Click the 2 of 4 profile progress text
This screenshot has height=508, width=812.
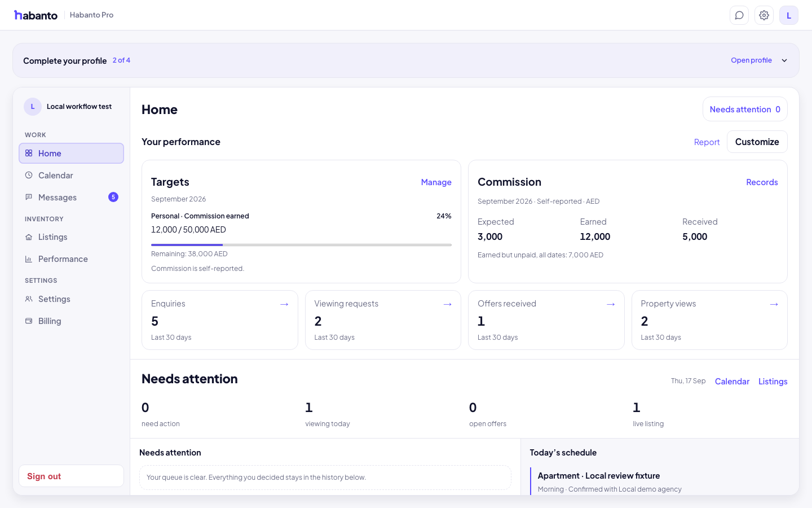coord(121,60)
